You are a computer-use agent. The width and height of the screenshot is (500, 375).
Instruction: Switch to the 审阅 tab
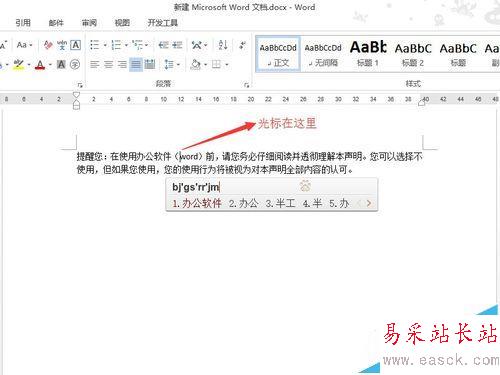[x=89, y=23]
